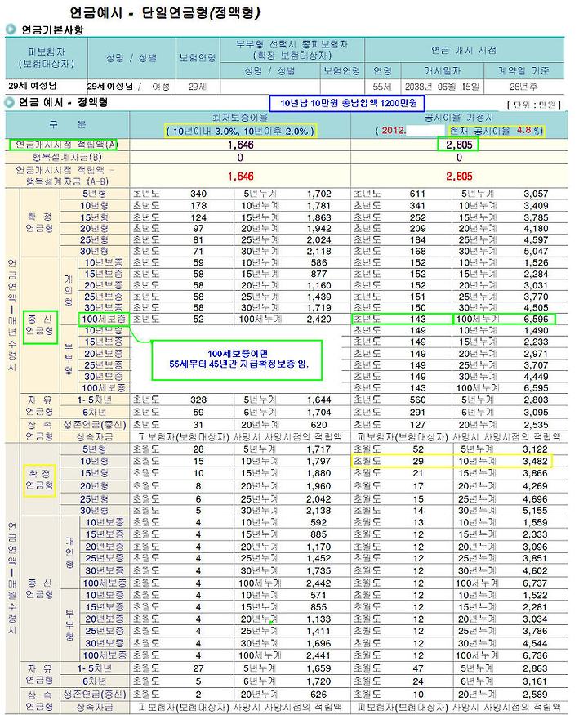Select the 55세 age cell

382,86
